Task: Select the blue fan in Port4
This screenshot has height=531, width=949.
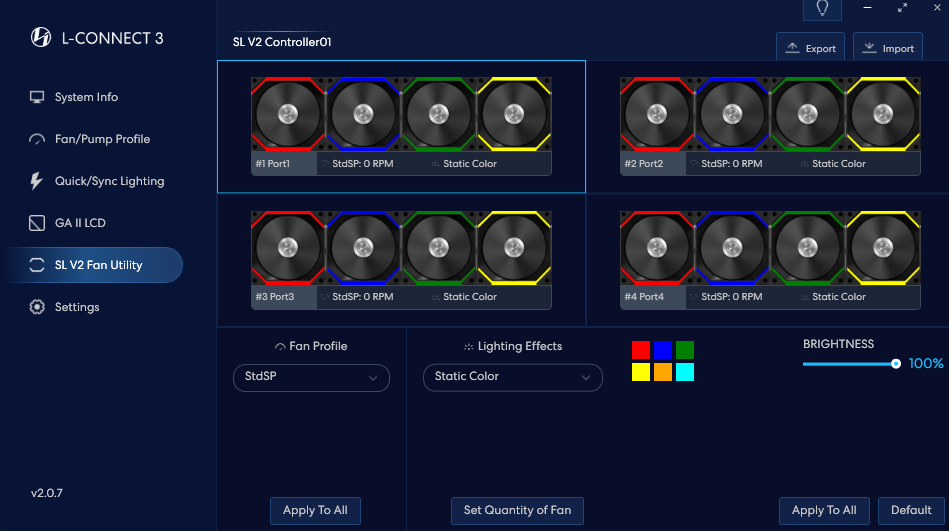Action: click(x=732, y=248)
